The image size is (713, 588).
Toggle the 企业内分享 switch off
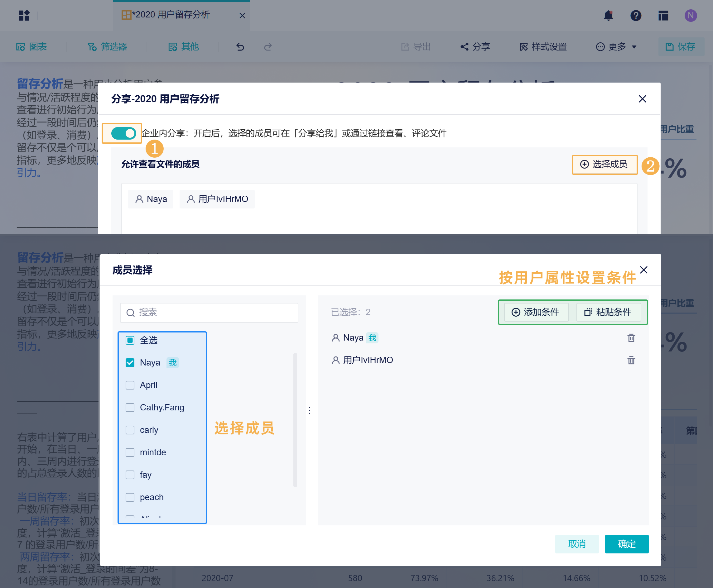[x=123, y=133]
